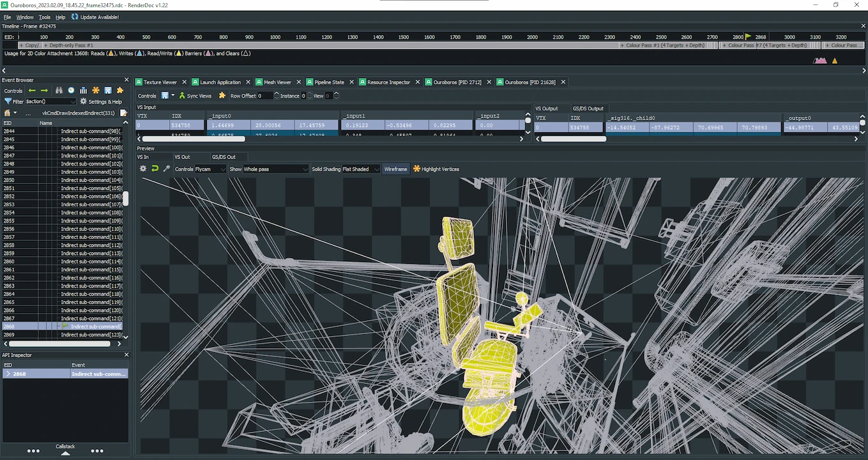
Task: Click the Event Browser vertical scrollbar handle
Action: pos(126,199)
